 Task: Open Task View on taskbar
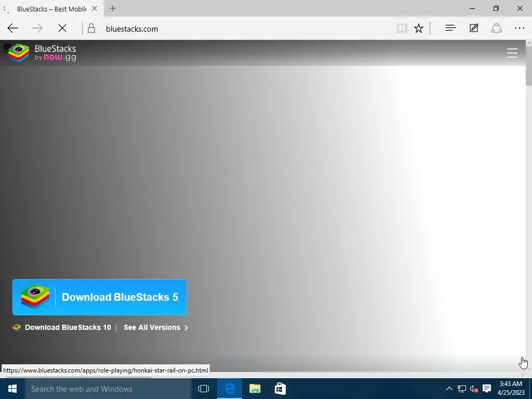204,389
